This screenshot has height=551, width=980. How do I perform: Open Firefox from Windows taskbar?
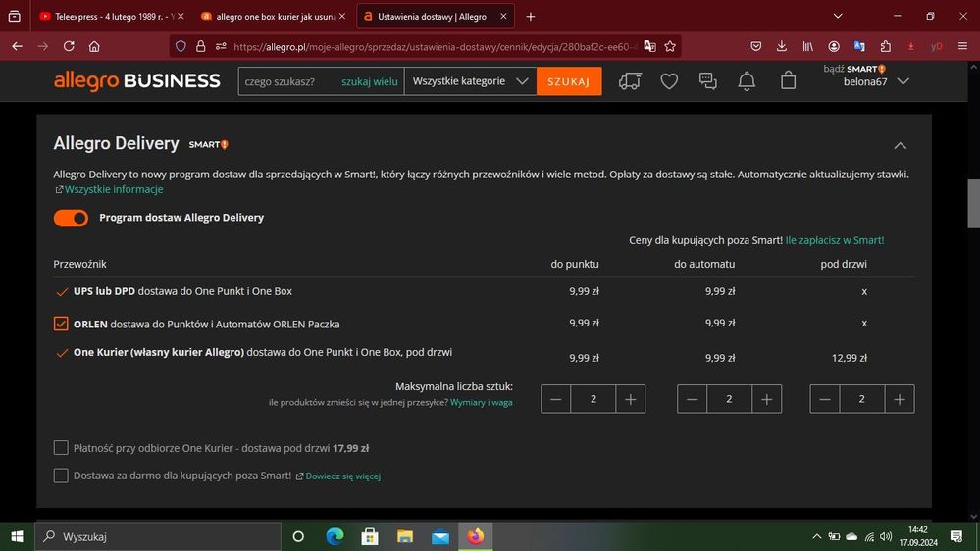coord(475,536)
